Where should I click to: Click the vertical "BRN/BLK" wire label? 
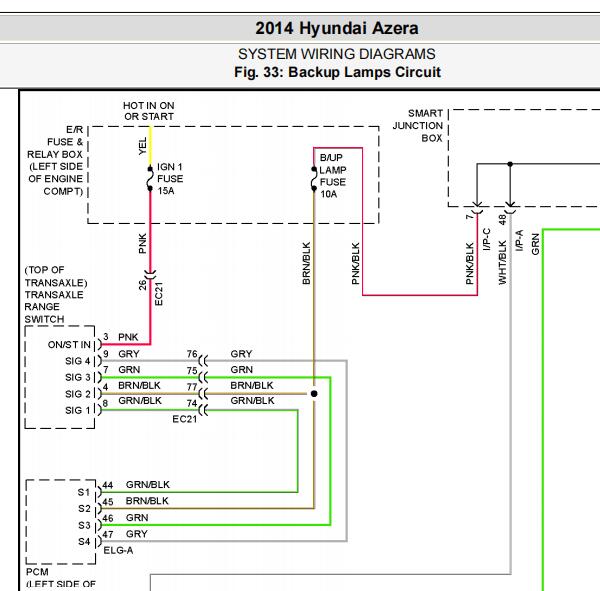[x=306, y=263]
